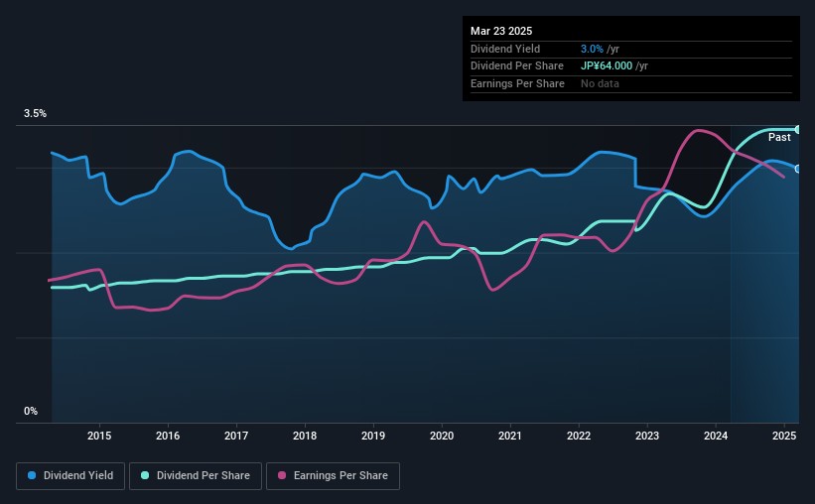Image resolution: width=815 pixels, height=504 pixels.
Task: Click the 0% y-axis label
Action: tap(31, 411)
